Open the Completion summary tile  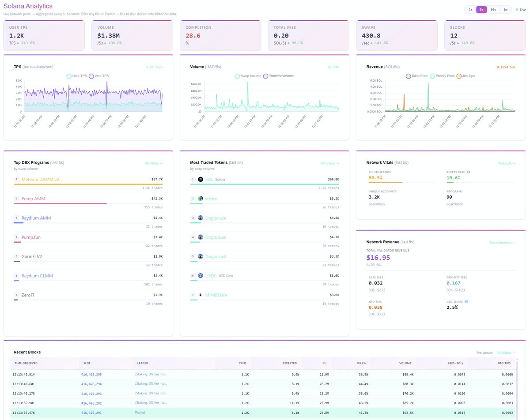coord(220,35)
